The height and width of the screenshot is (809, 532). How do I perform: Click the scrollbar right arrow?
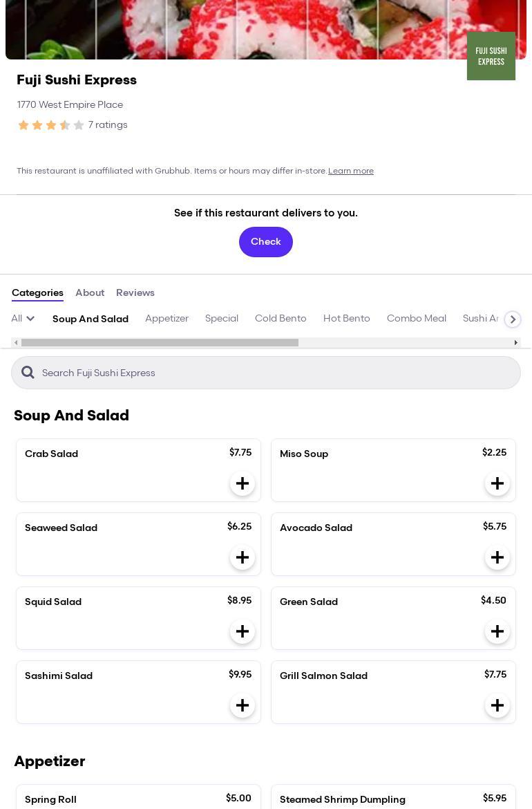515,343
